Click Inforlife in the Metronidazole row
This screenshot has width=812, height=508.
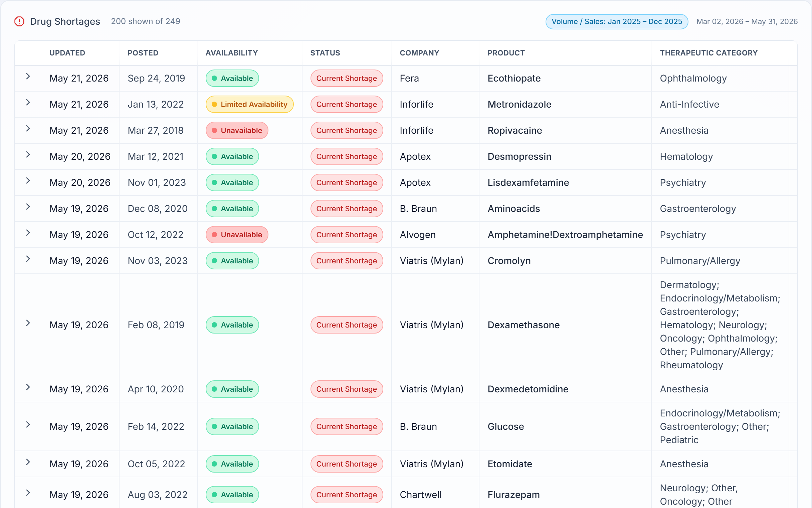click(416, 105)
